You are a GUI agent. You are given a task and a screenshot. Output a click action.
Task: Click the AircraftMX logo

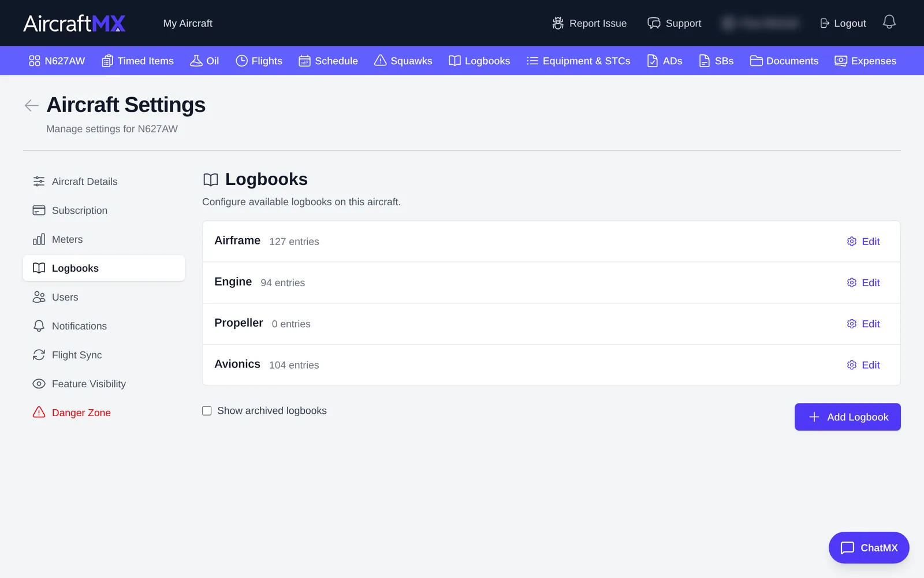pos(74,23)
